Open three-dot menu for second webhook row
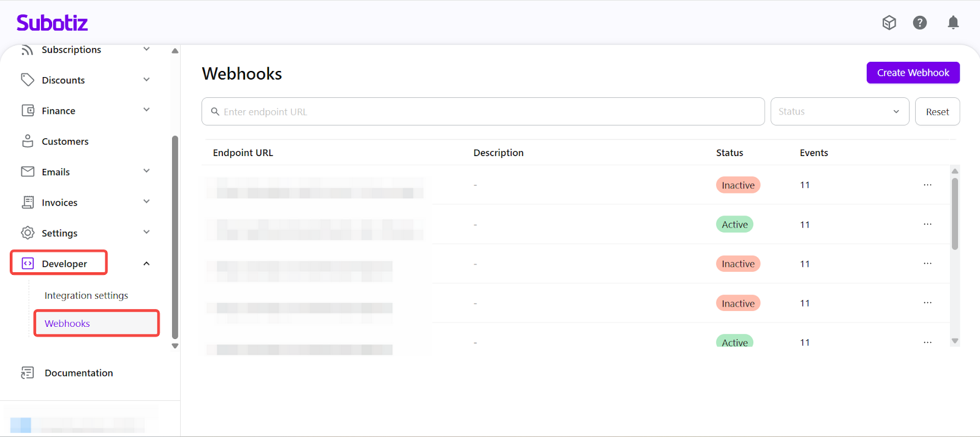980x437 pixels. pos(927,225)
